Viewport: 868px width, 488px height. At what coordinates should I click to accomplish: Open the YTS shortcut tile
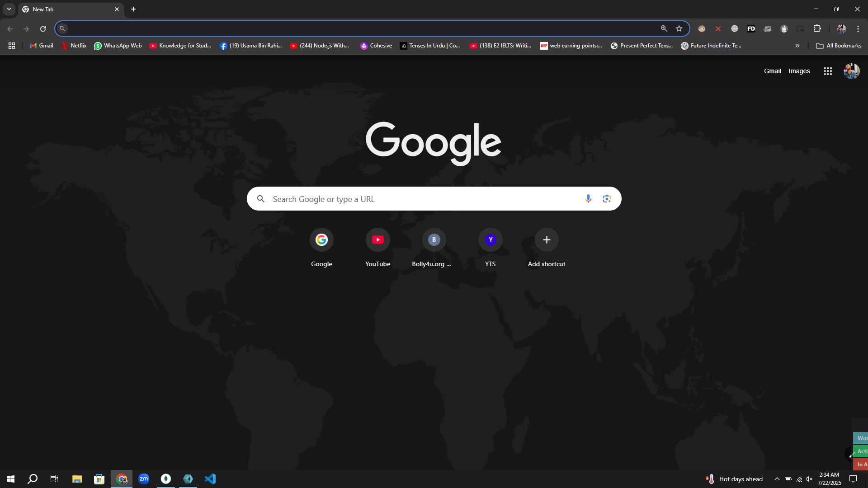click(490, 248)
